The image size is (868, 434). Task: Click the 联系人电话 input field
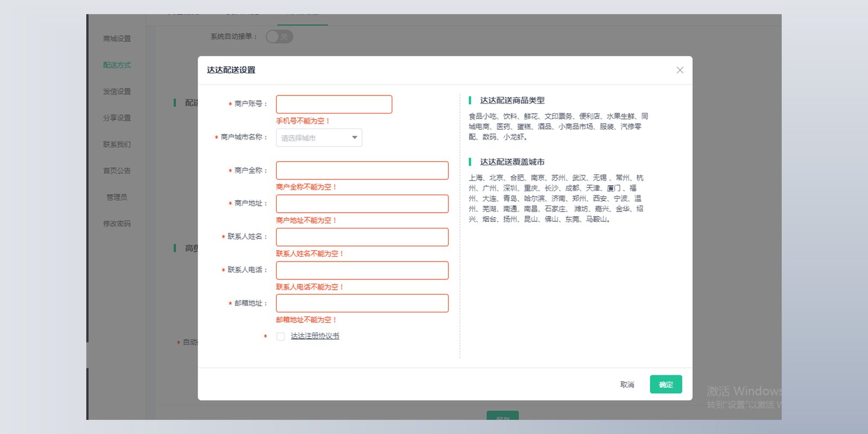362,270
